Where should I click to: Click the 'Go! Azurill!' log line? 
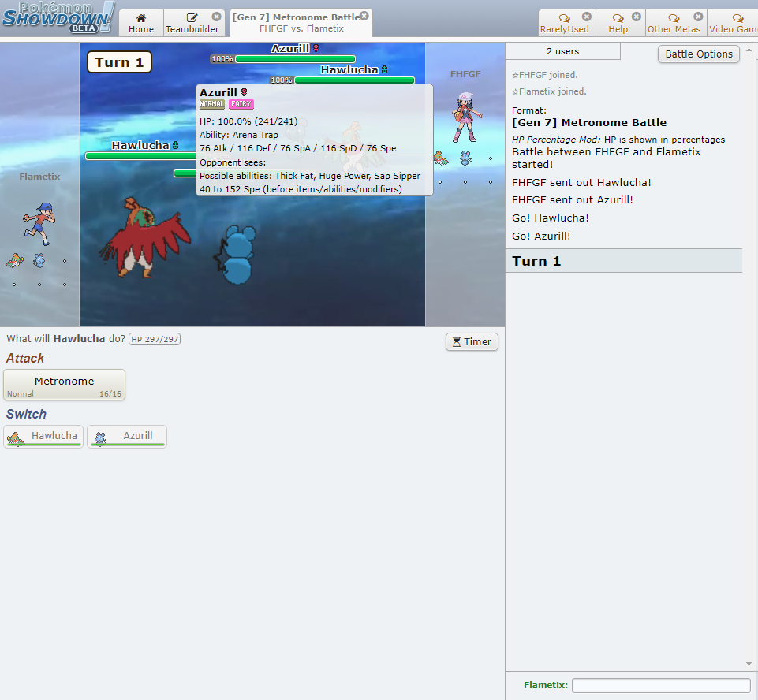541,236
